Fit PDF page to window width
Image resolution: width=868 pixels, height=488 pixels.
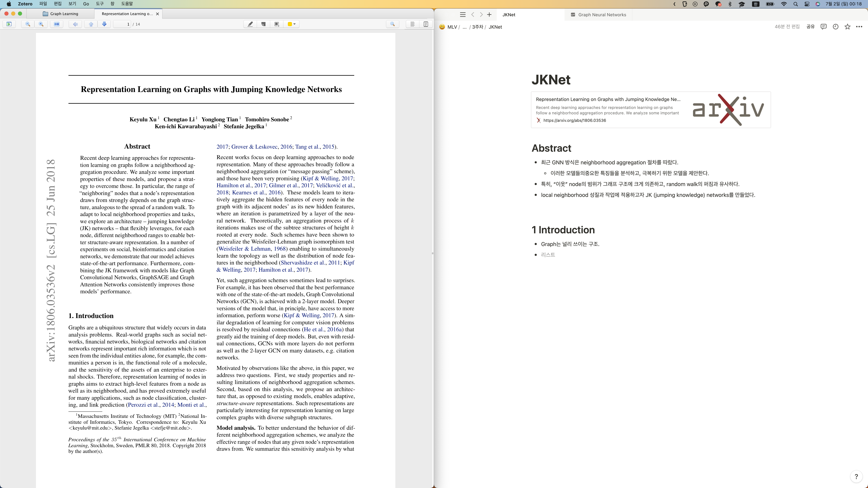[57, 24]
